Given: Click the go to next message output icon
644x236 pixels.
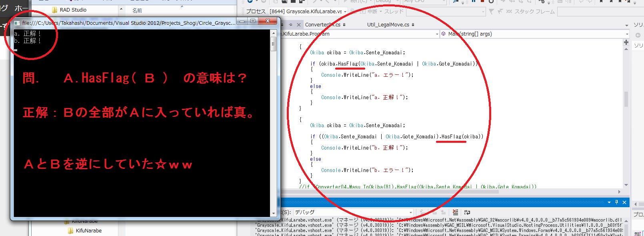Looking at the screenshot, I should coord(443,212).
